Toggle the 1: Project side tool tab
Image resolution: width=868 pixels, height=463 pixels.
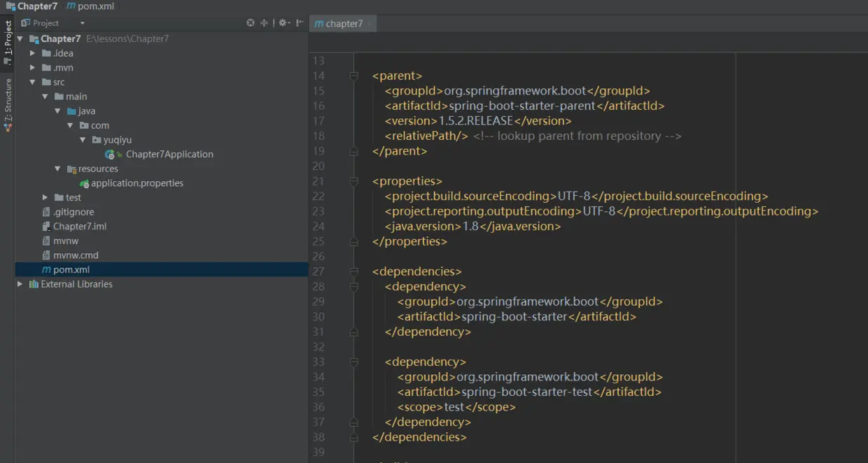[8, 40]
